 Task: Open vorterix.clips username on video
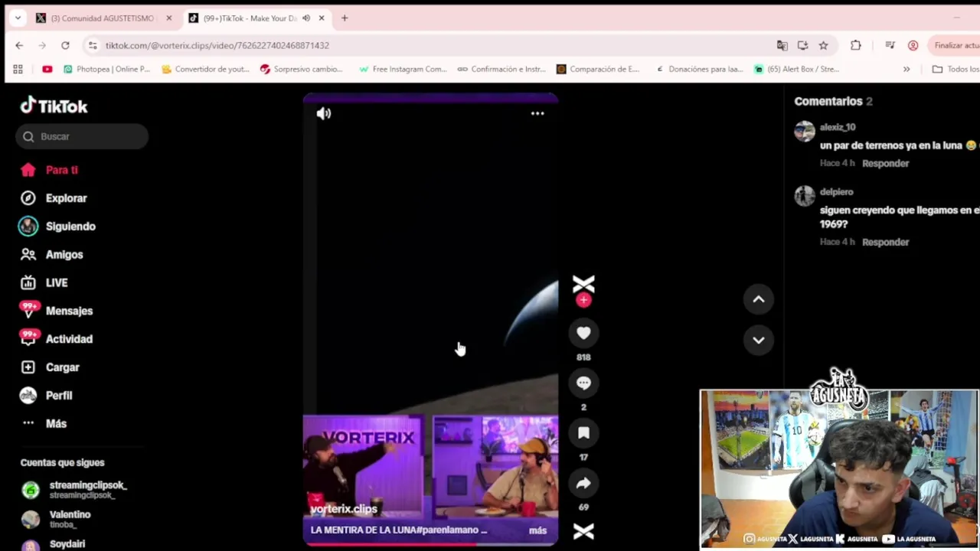click(344, 509)
